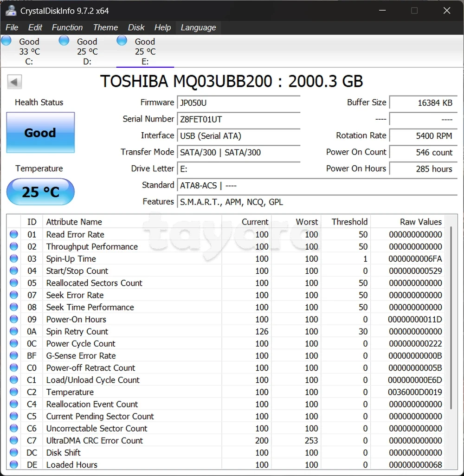Click the CrystalDiskInfo app icon in title bar
The image size is (464, 476).
[11, 10]
